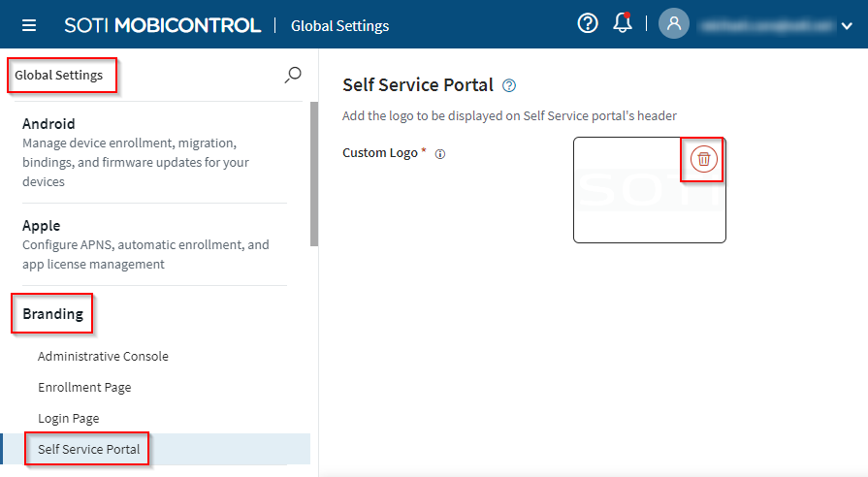Viewport: 868px width, 477px height.
Task: Click the SOTI MobiControl logo
Action: click(162, 25)
